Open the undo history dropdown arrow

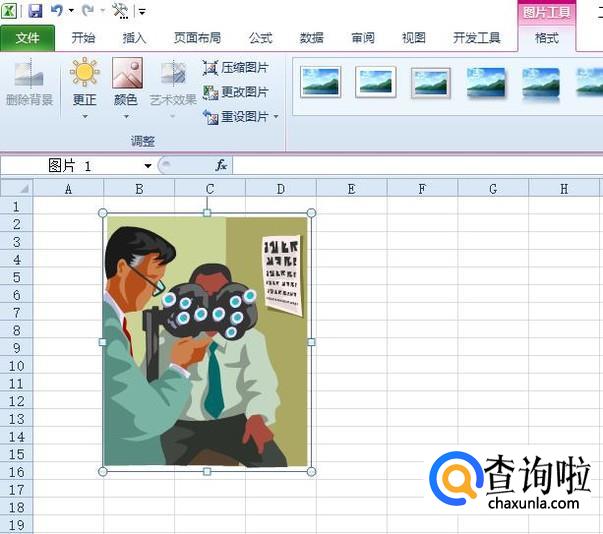click(71, 11)
